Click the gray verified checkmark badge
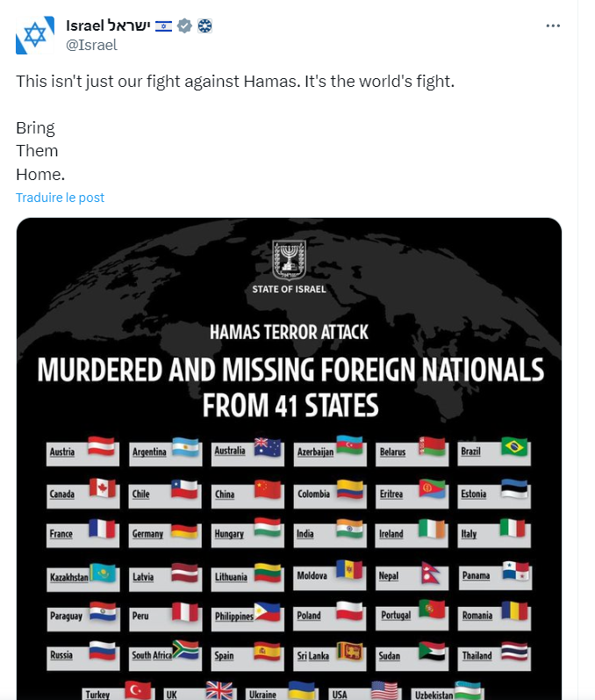The image size is (595, 700). pos(184,25)
